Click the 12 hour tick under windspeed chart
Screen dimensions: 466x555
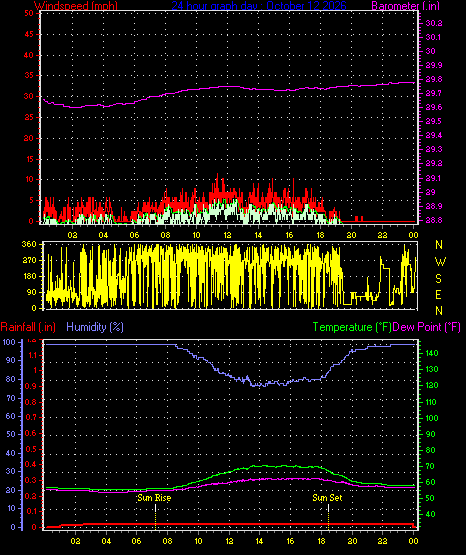(227, 235)
